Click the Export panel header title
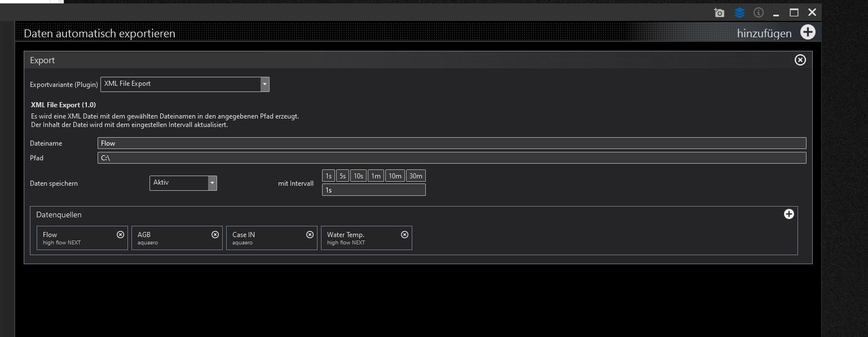 click(42, 60)
